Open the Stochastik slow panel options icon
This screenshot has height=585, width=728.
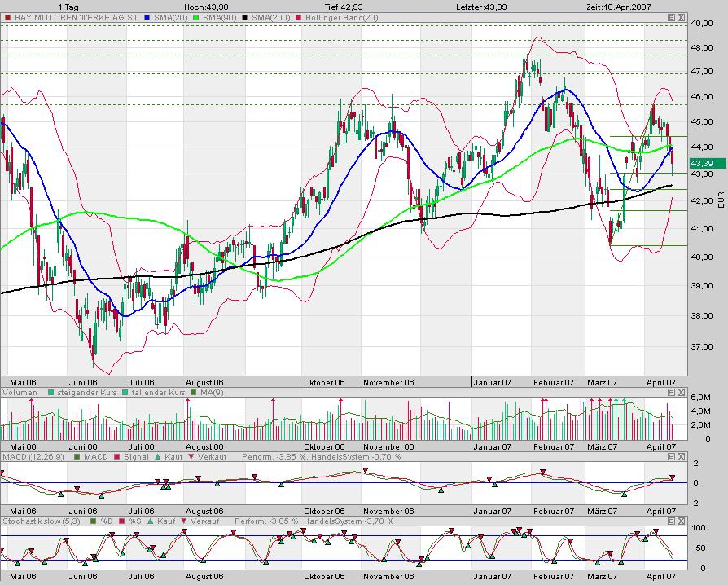671,521
